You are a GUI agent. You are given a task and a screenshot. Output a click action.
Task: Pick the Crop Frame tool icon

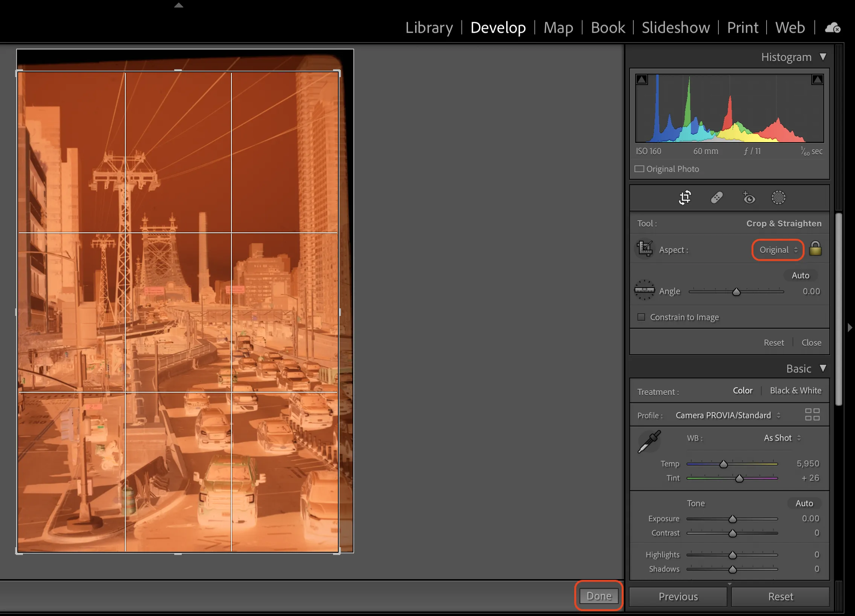(x=645, y=249)
